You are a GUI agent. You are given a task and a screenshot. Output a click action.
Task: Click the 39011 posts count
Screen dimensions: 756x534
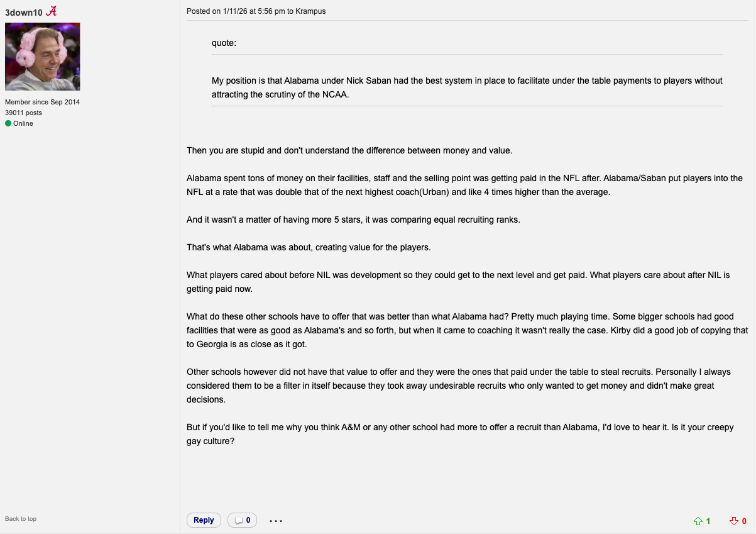click(24, 113)
